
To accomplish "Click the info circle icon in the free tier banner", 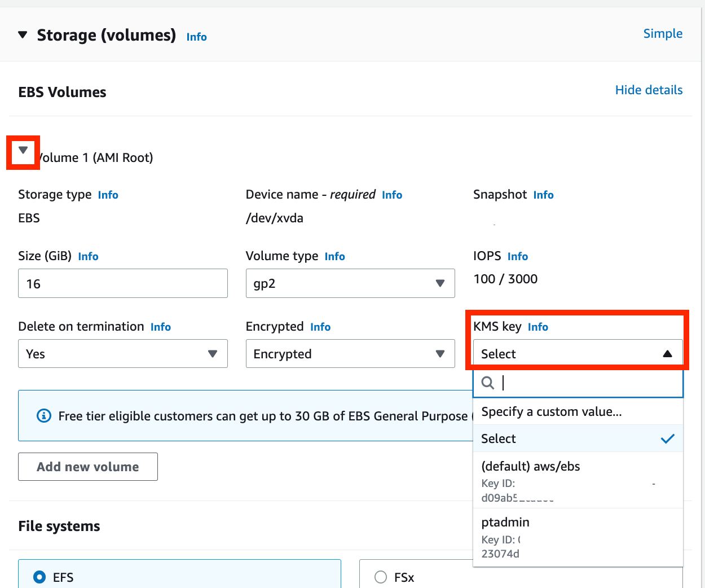I will pyautogui.click(x=43, y=416).
